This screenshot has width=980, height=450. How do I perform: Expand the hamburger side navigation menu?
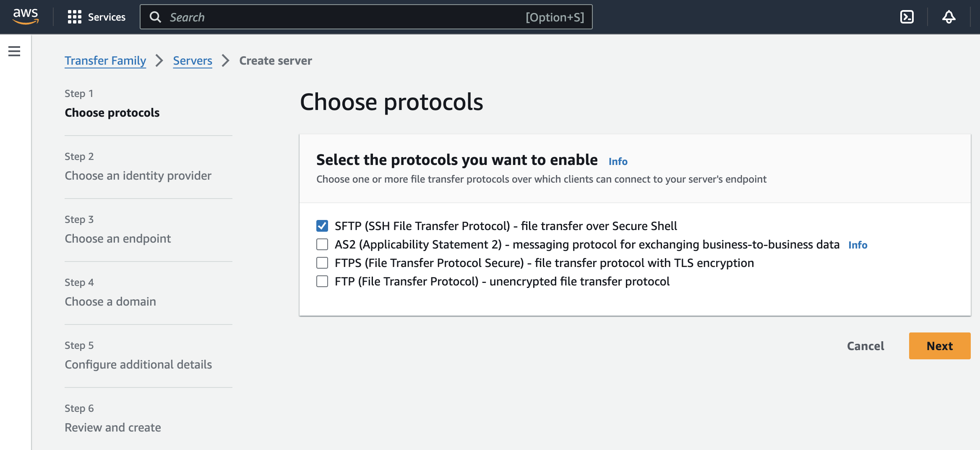14,51
